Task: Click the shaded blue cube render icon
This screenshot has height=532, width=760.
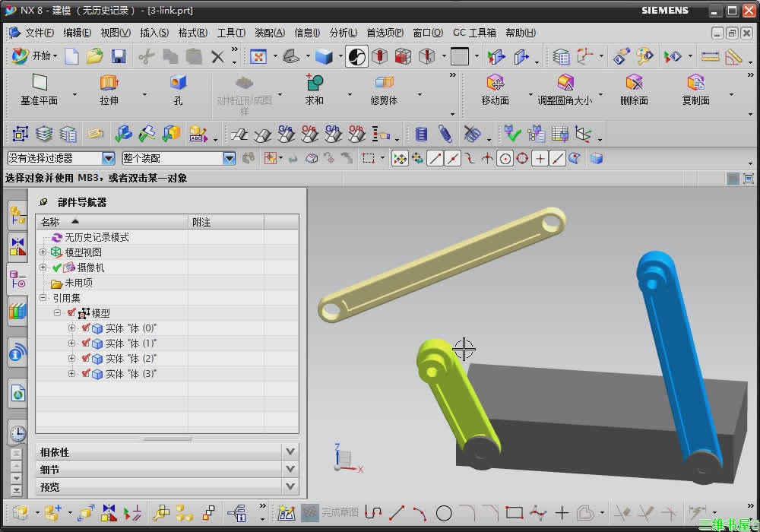Action: click(324, 57)
